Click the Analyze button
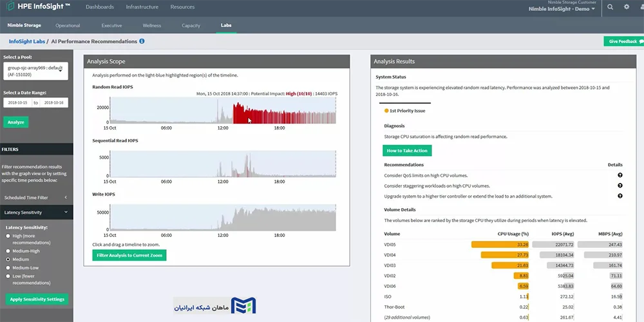644x322 pixels. tap(16, 122)
